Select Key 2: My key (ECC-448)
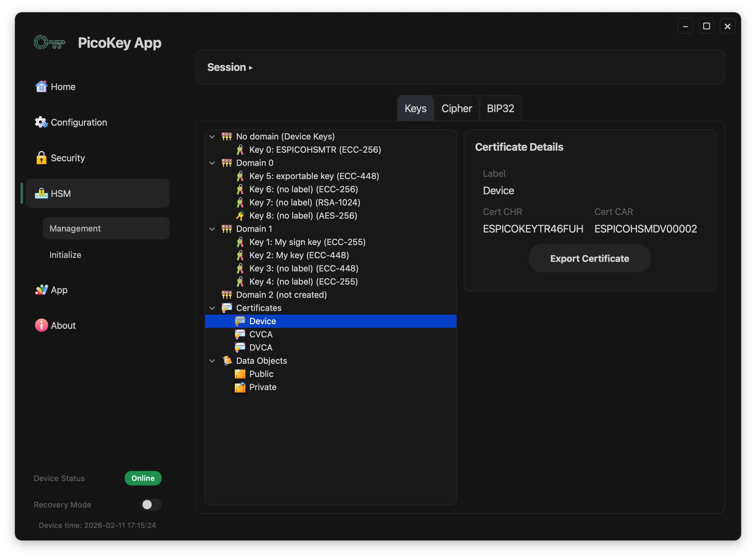The height and width of the screenshot is (558, 756). point(299,255)
